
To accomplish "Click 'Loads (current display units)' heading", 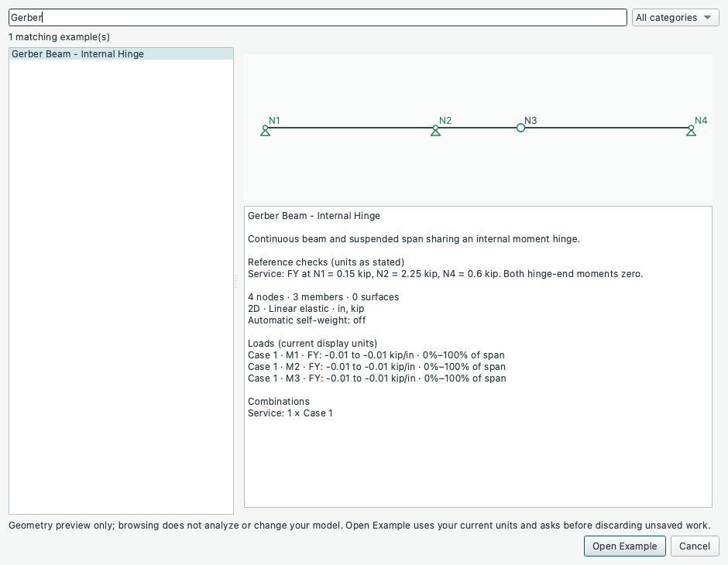I will pos(312,344).
